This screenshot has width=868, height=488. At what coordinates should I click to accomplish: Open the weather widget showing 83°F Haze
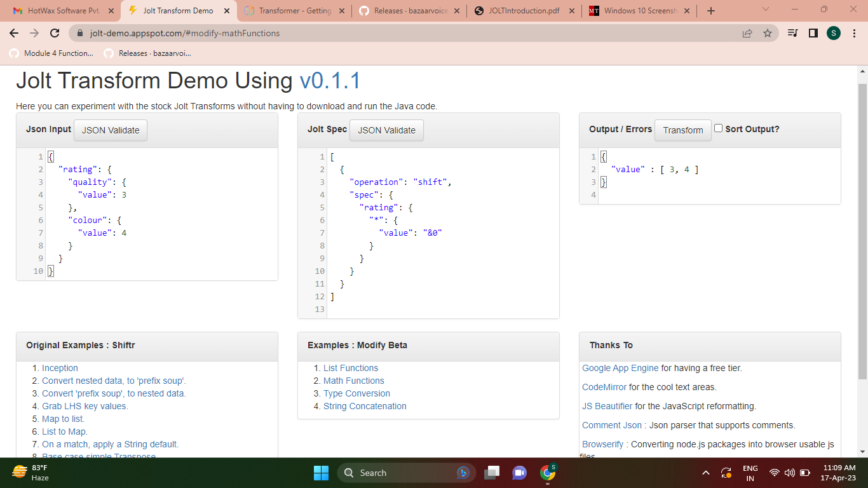tap(31, 473)
